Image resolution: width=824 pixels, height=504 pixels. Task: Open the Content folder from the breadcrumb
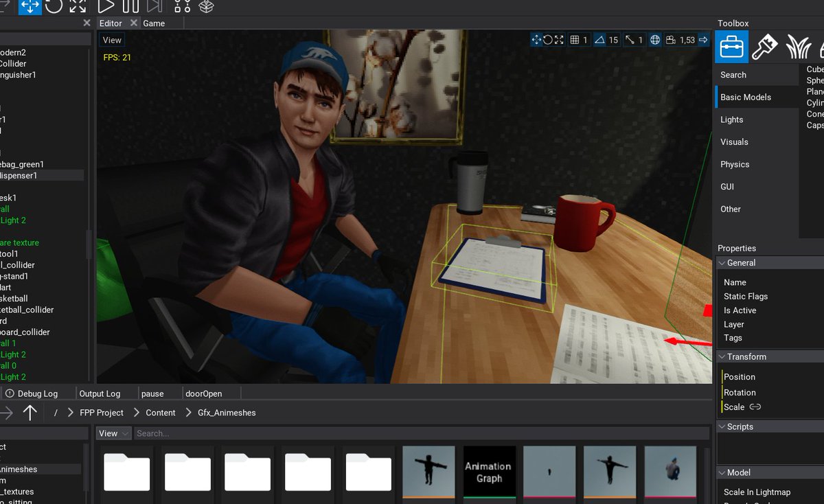pyautogui.click(x=160, y=413)
